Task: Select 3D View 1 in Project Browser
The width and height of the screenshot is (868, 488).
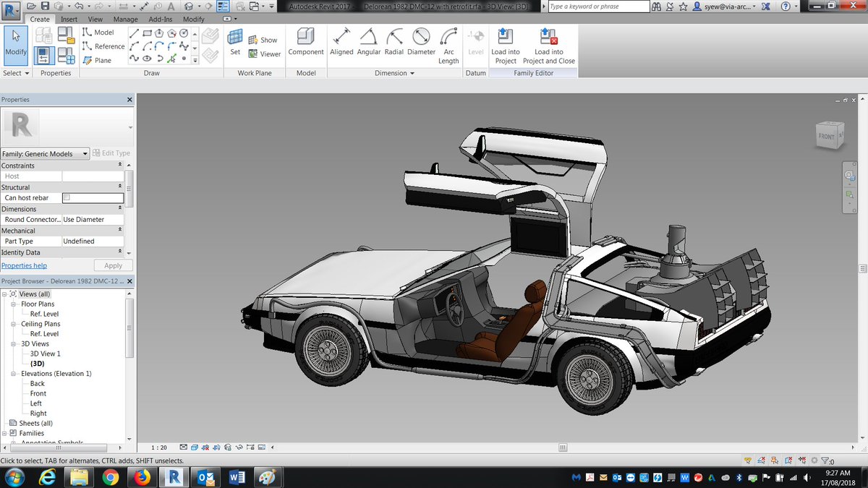Action: coord(46,354)
